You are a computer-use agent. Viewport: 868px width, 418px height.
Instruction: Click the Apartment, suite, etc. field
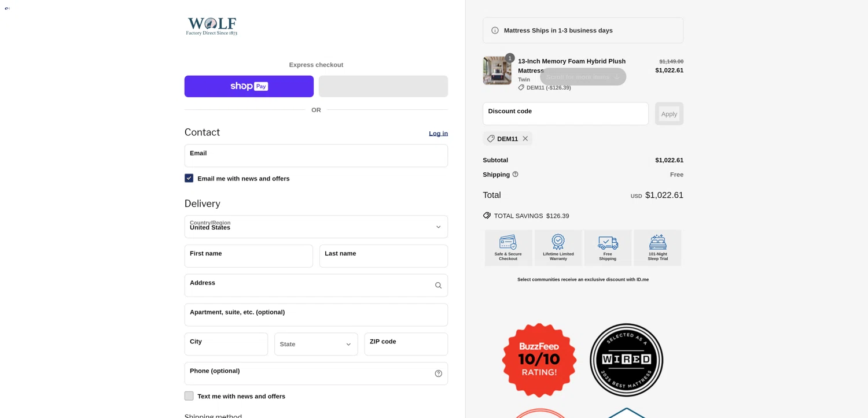[x=316, y=315]
